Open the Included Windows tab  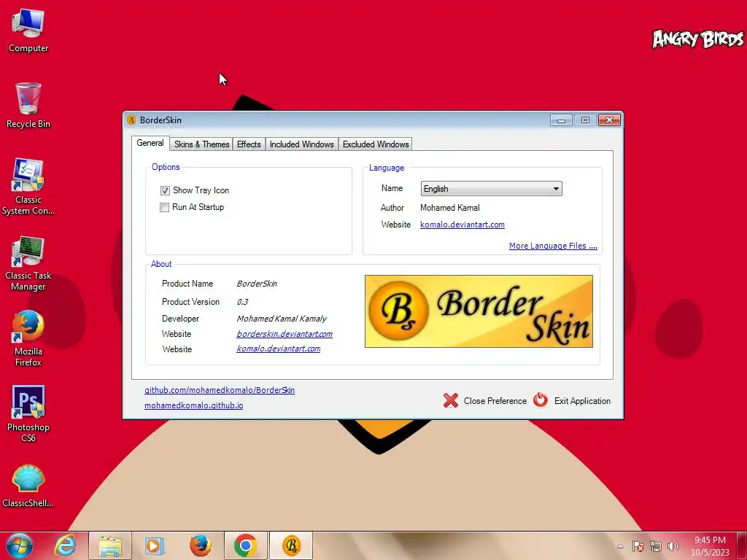pyautogui.click(x=301, y=144)
